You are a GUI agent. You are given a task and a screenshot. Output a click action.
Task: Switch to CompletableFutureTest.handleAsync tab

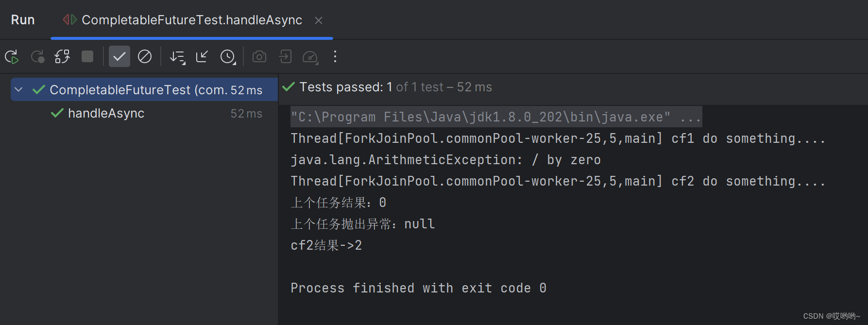coord(191,20)
